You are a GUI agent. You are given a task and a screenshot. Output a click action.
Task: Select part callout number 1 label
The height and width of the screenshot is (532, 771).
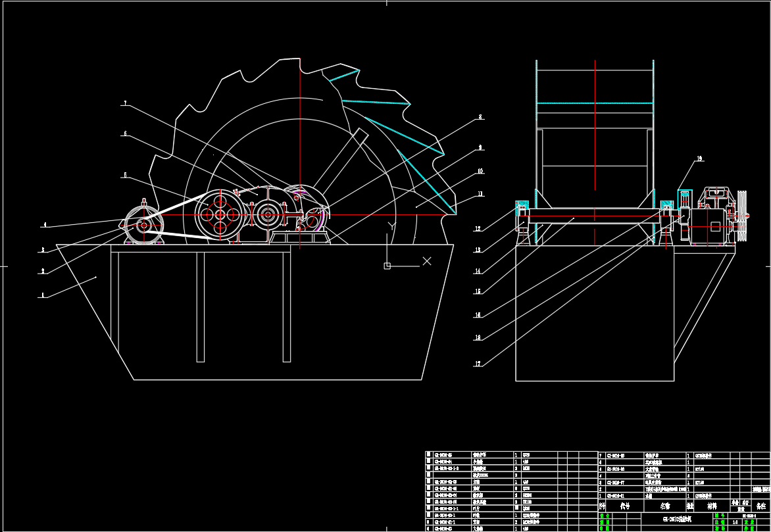coord(43,296)
